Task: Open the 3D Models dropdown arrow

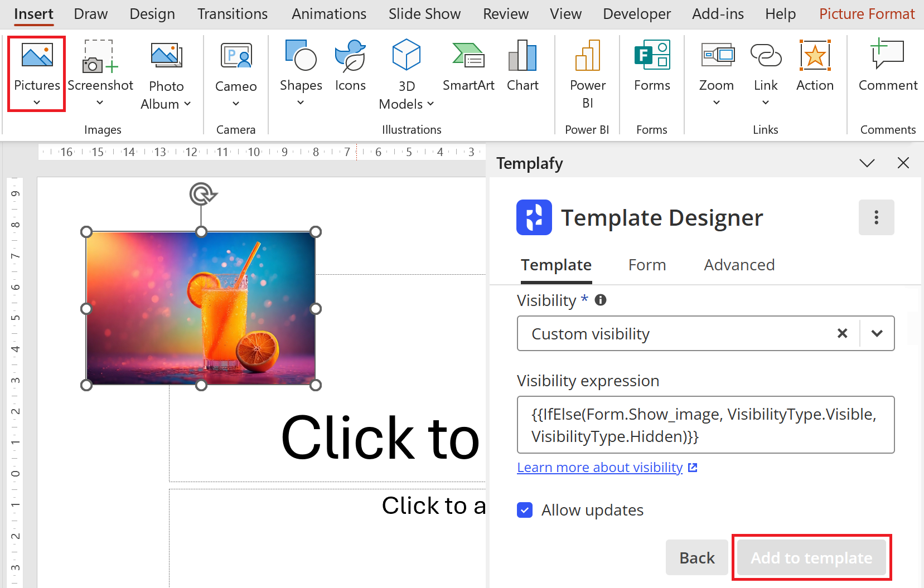Action: pyautogui.click(x=429, y=104)
